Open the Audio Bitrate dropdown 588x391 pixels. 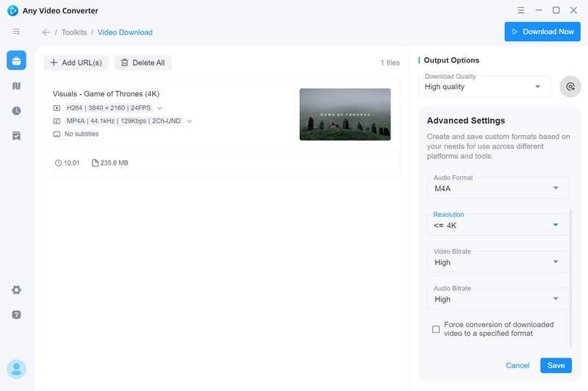click(498, 299)
